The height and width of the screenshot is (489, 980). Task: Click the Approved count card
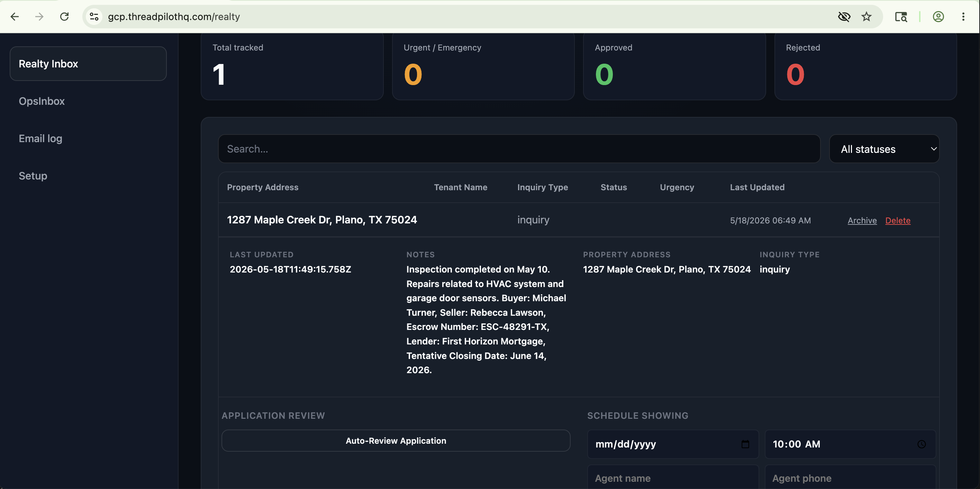[x=674, y=66]
